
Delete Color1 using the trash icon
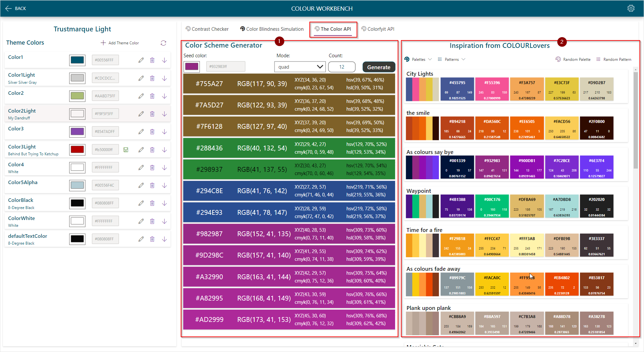click(152, 60)
